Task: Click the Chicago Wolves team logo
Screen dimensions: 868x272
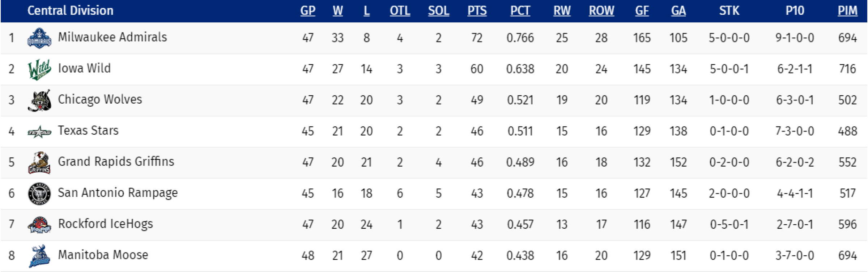Action: click(39, 100)
